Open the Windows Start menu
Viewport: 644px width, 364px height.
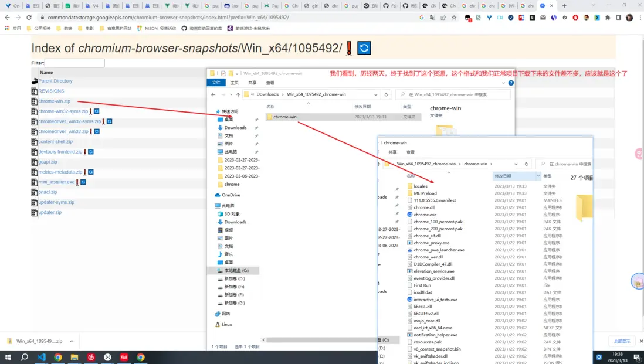point(8,357)
